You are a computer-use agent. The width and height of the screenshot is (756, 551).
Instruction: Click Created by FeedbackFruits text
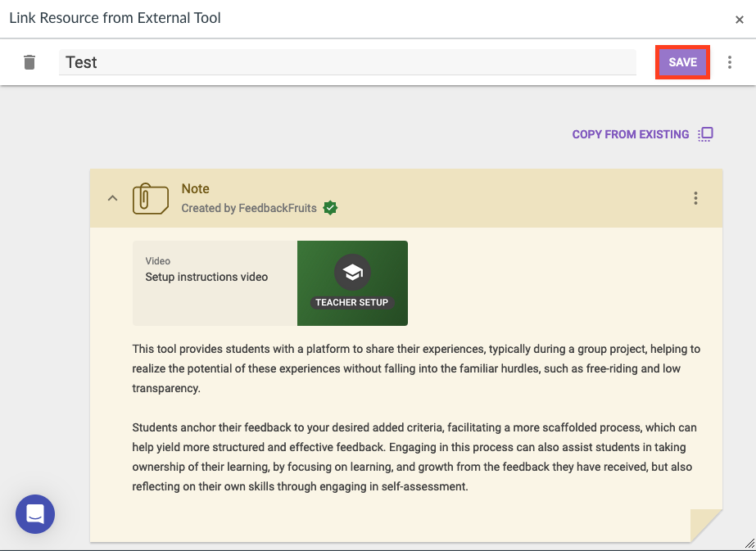[249, 208]
